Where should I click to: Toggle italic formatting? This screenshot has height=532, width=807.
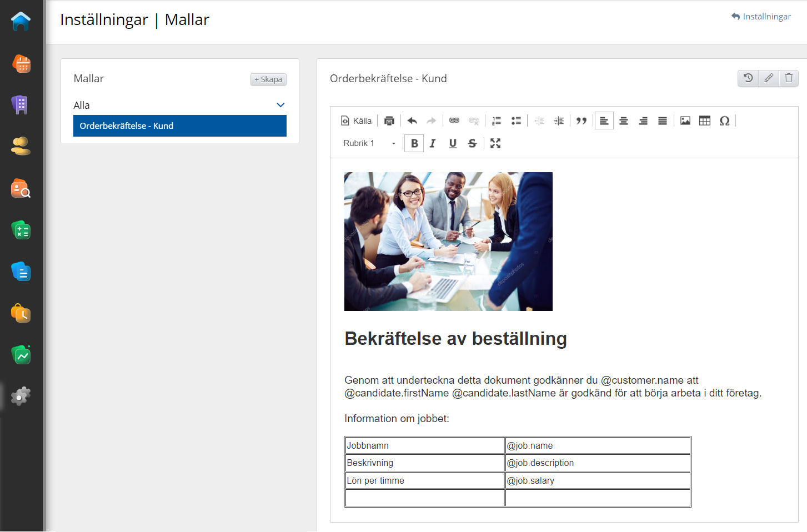(x=433, y=143)
